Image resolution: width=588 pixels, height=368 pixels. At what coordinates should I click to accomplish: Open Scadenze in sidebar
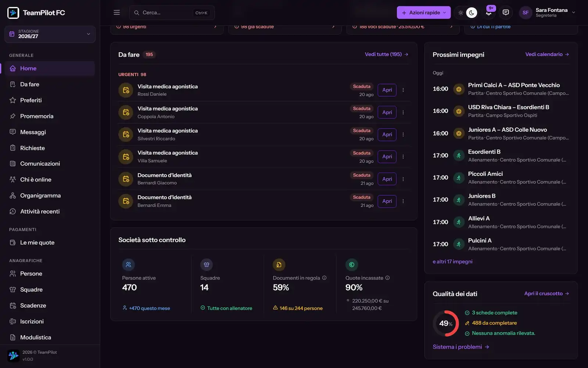click(50, 305)
